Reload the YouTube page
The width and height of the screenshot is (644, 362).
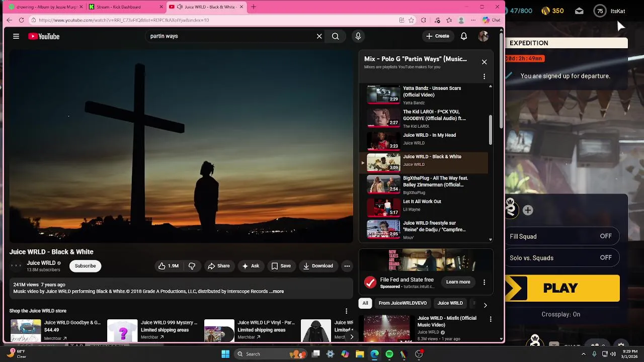point(21,20)
